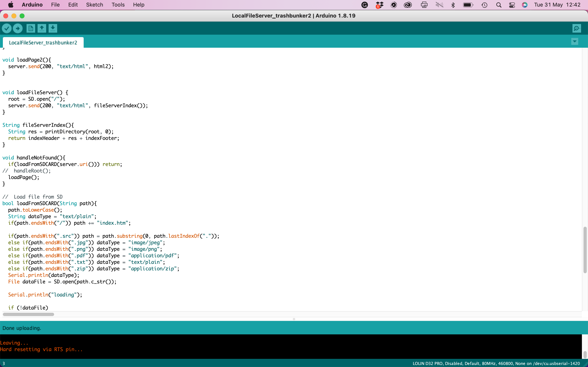Open the Sketch menu

point(95,5)
